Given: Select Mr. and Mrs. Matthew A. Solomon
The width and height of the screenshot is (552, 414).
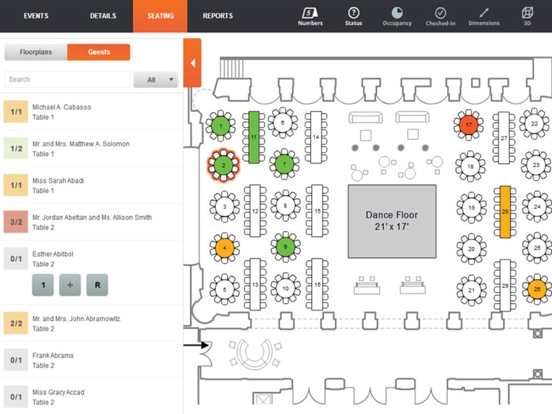Looking at the screenshot, I should (x=92, y=149).
